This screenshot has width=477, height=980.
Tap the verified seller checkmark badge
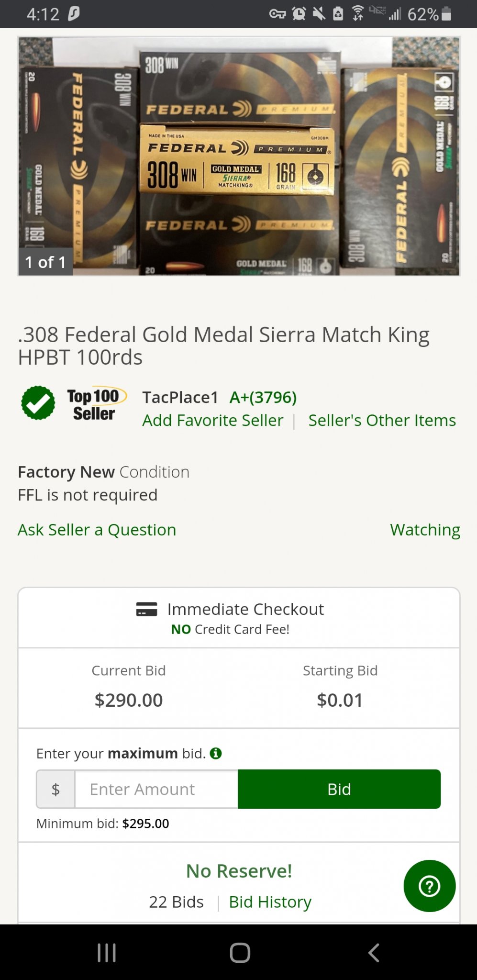pos(38,403)
